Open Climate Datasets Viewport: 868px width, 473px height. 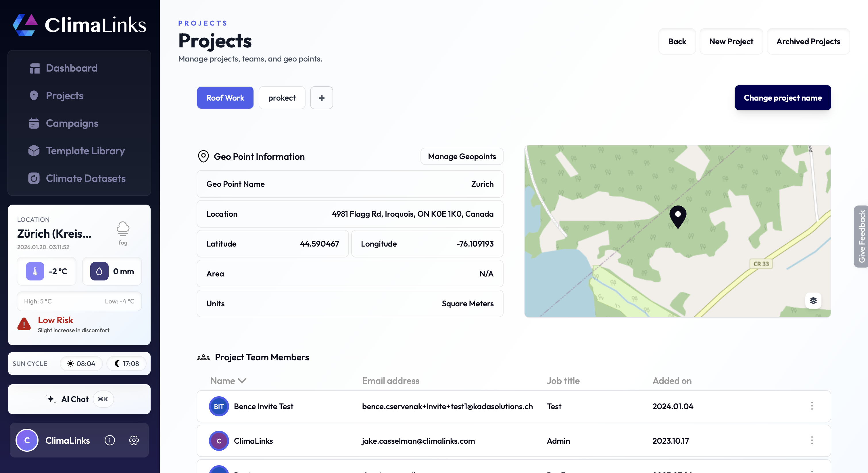(x=85, y=178)
